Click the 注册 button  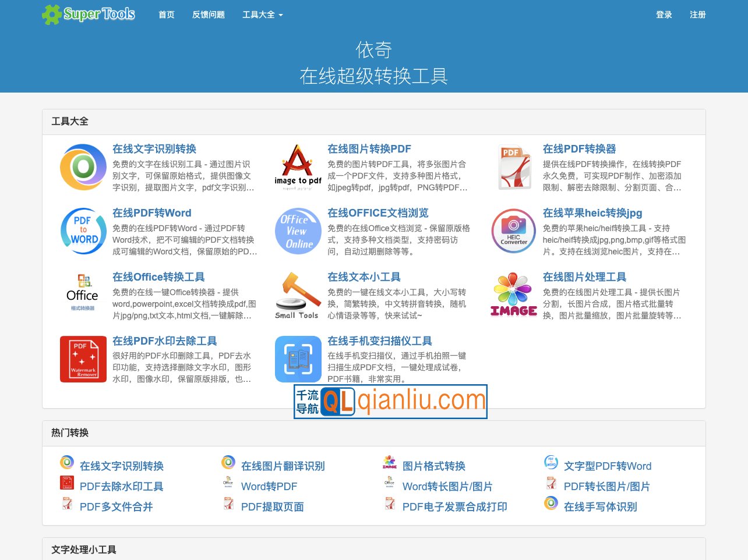(x=697, y=15)
